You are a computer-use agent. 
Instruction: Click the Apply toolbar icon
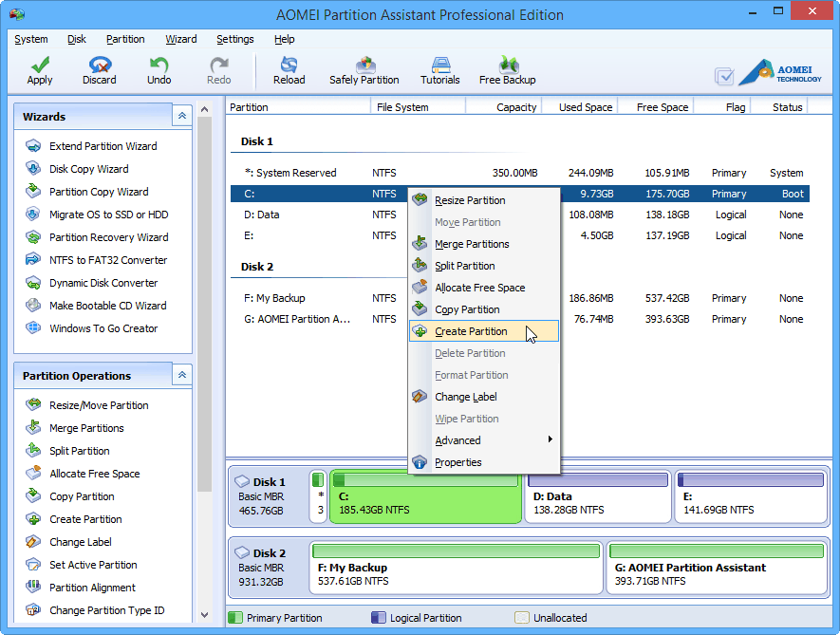39,70
